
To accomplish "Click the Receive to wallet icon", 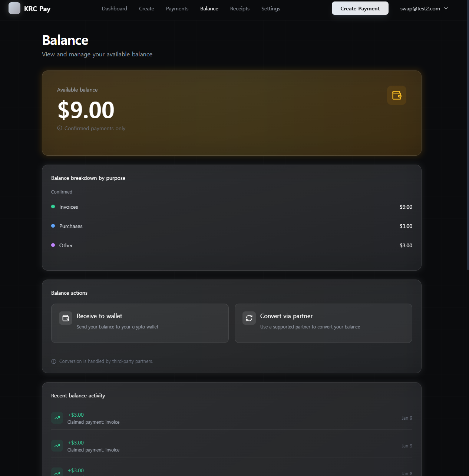I will pos(66,318).
